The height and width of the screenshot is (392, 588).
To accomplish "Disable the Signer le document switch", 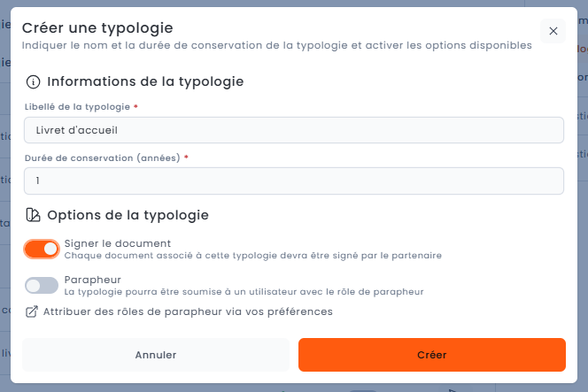I will [42, 249].
